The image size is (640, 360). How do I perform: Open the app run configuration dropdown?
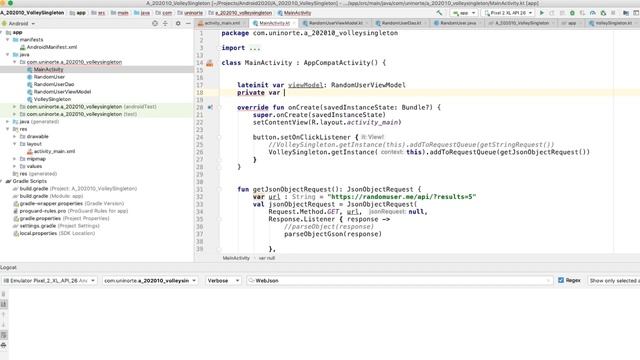coord(464,13)
